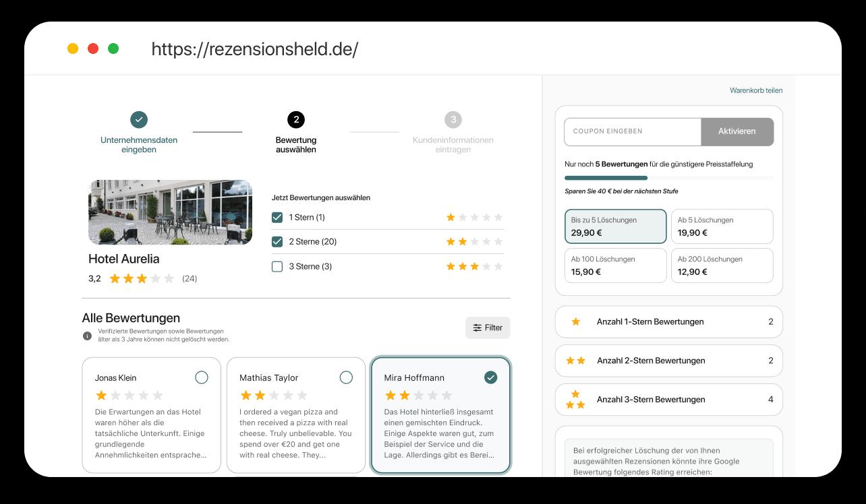Screen dimensions: 866x504
Task: Click the price tier progress bar
Action: (668, 178)
